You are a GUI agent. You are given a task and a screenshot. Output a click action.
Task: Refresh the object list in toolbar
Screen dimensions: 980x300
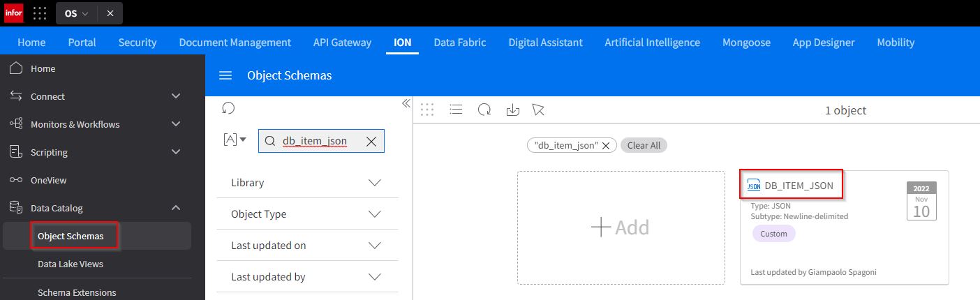click(x=484, y=110)
